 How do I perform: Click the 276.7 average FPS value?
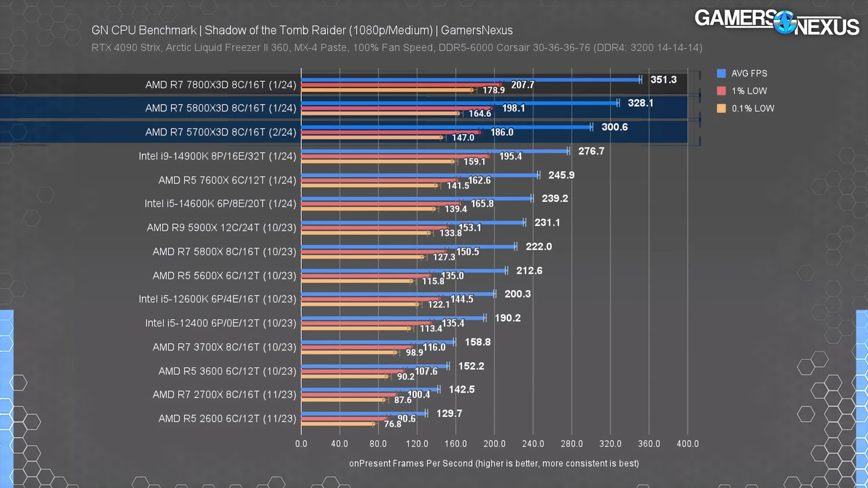(x=591, y=151)
